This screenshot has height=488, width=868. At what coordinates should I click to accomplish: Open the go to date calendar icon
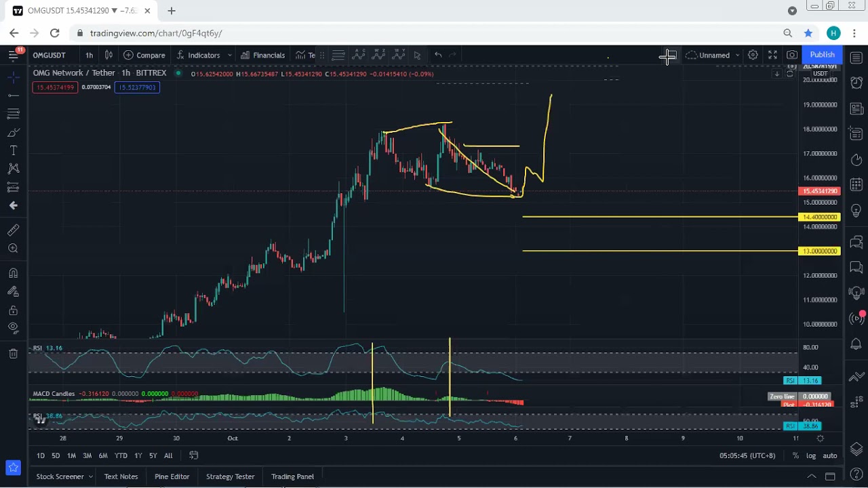coord(193,455)
